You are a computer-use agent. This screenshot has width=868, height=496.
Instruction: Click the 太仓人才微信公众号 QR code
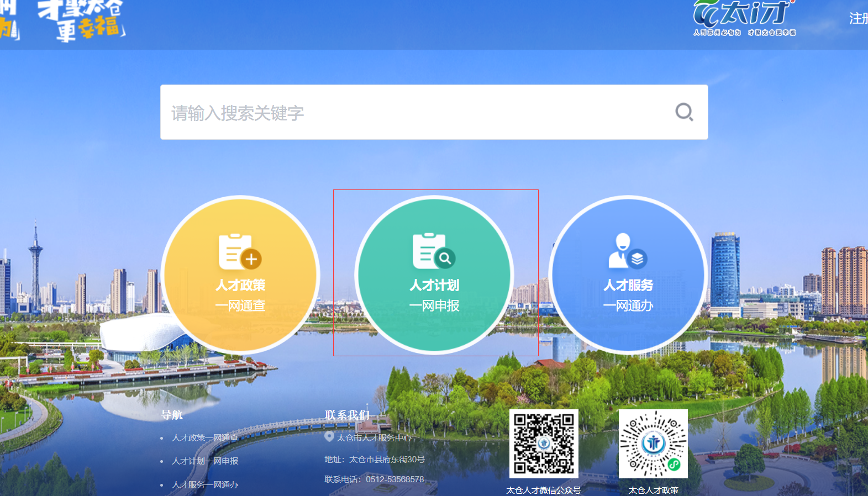[x=544, y=444]
